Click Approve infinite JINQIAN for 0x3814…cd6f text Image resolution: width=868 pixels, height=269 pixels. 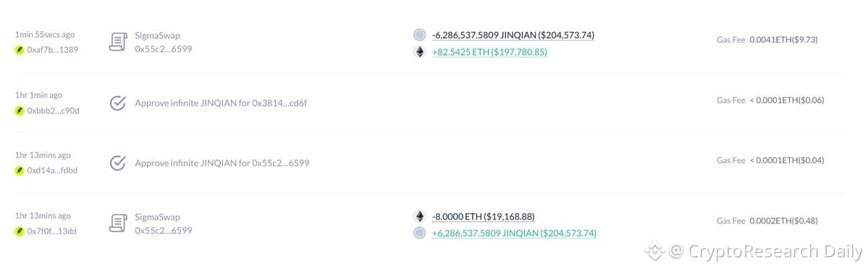click(222, 103)
